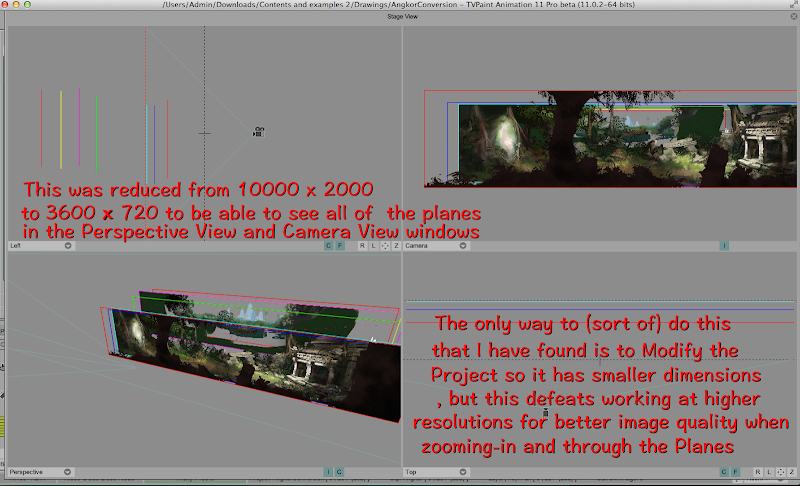Toggle the I button in the Perspective view
800x486 pixels.
click(x=328, y=472)
